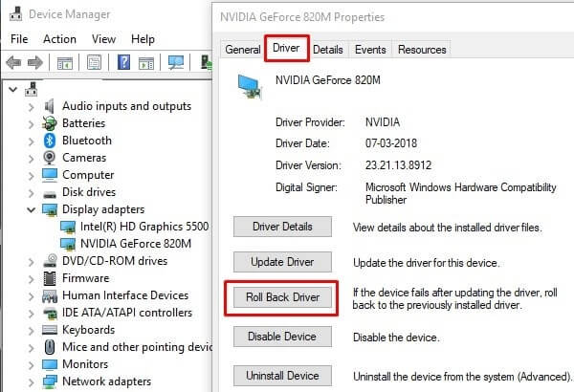Switch to the Details tab
574x392 pixels.
pyautogui.click(x=328, y=50)
